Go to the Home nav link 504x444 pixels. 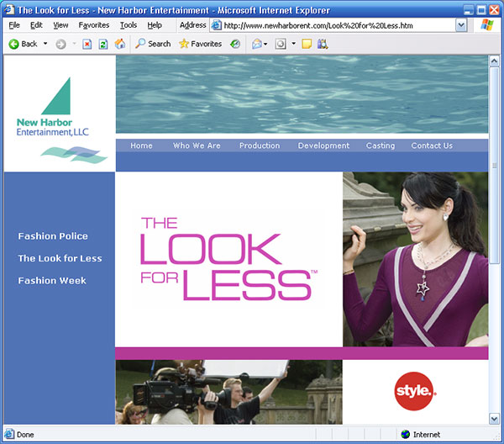click(141, 145)
